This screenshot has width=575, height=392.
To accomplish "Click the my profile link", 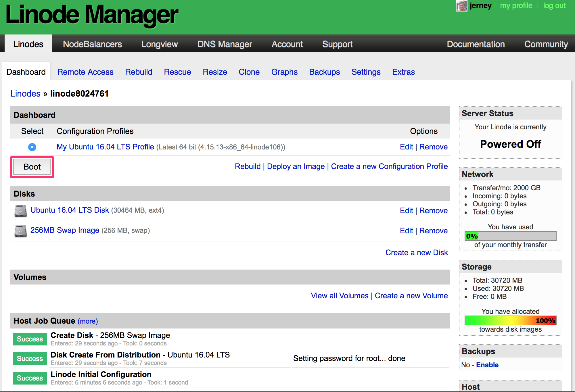I will [x=516, y=6].
